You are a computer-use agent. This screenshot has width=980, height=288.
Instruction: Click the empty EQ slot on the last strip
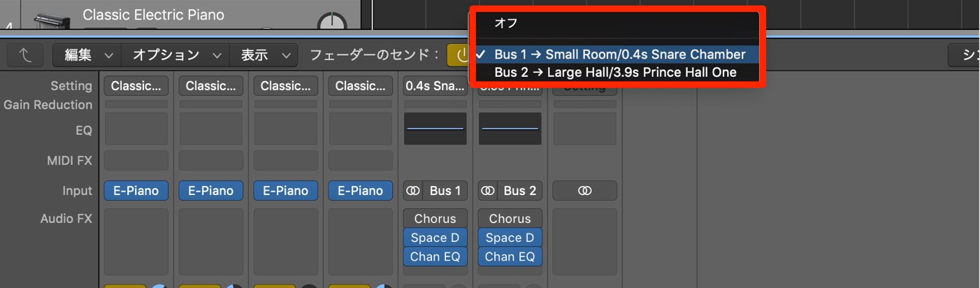pos(585,129)
